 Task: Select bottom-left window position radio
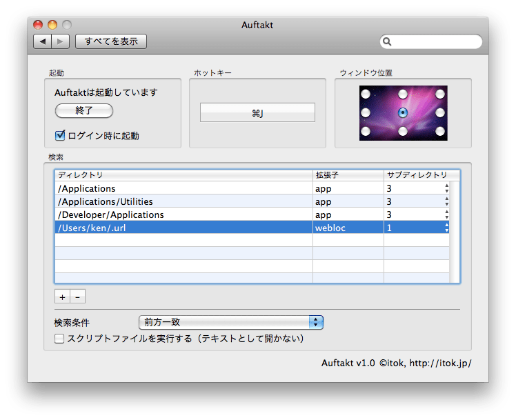point(366,132)
